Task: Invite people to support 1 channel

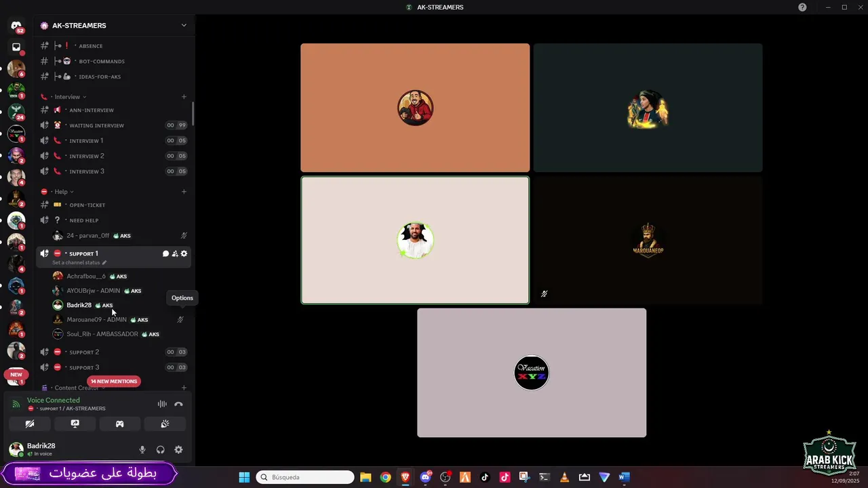Action: pyautogui.click(x=175, y=253)
